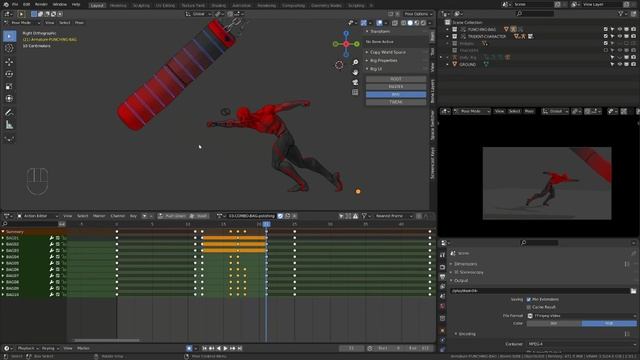Open the Edit menu
This screenshot has width=640, height=360.
(27, 4)
